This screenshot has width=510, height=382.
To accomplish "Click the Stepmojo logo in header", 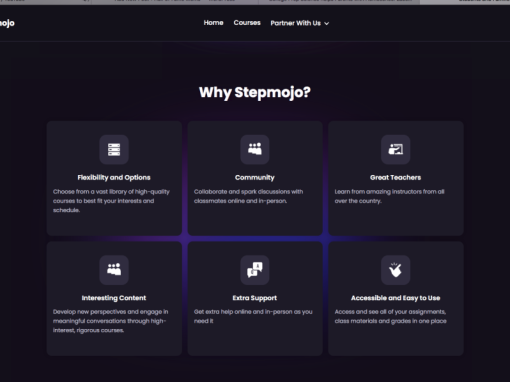I will click(x=7, y=23).
